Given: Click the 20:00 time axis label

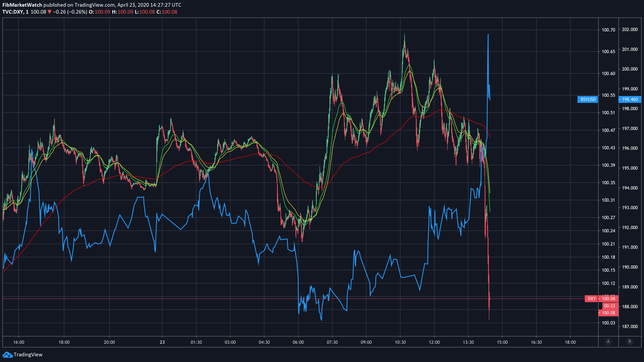Looking at the screenshot, I should pyautogui.click(x=109, y=342).
